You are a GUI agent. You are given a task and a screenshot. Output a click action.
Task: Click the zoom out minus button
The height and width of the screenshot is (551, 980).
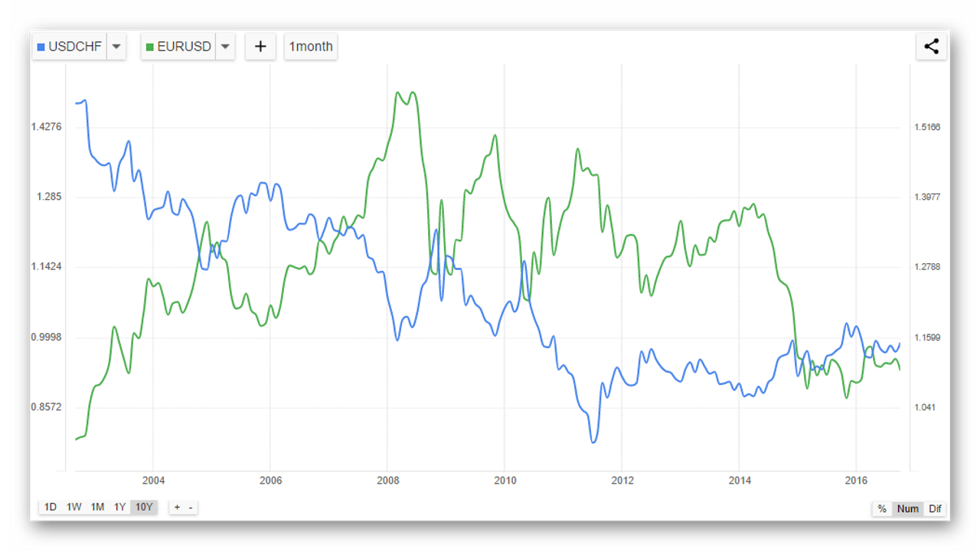coord(191,507)
